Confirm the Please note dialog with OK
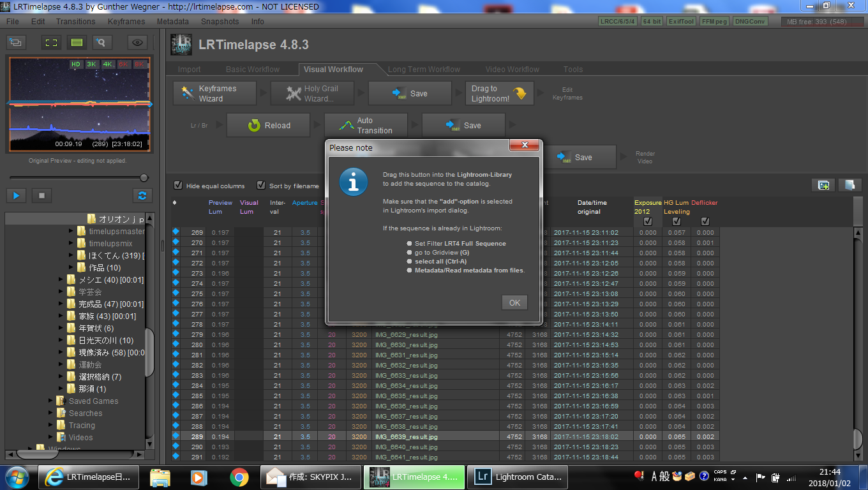This screenshot has height=490, width=868. [x=514, y=303]
